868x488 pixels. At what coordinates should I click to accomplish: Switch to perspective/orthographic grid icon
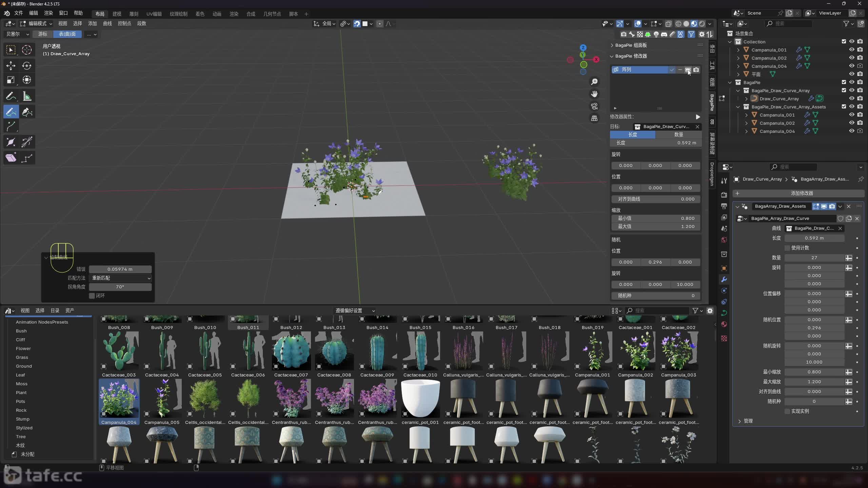pyautogui.click(x=594, y=118)
